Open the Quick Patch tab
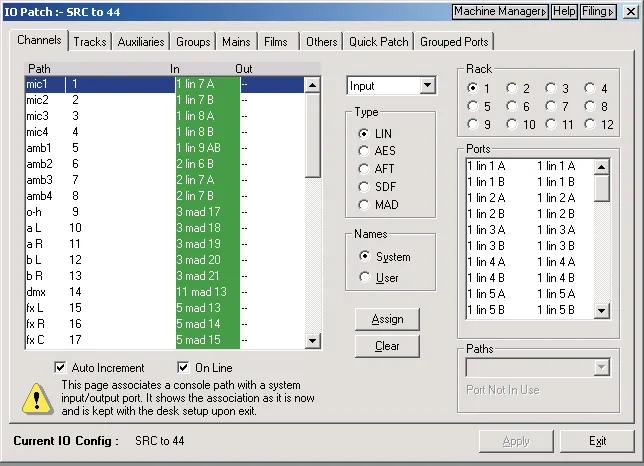This screenshot has height=466, width=644. coord(379,41)
